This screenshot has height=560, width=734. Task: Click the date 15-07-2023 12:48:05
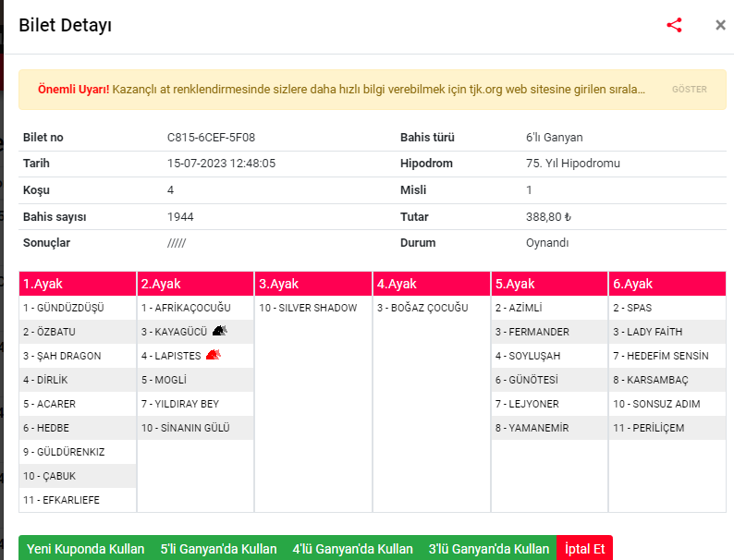[x=222, y=164]
